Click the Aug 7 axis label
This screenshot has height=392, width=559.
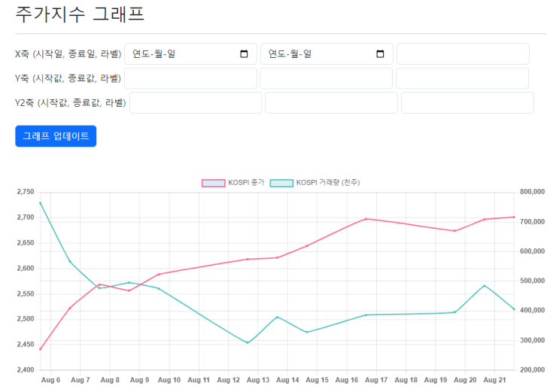click(81, 380)
